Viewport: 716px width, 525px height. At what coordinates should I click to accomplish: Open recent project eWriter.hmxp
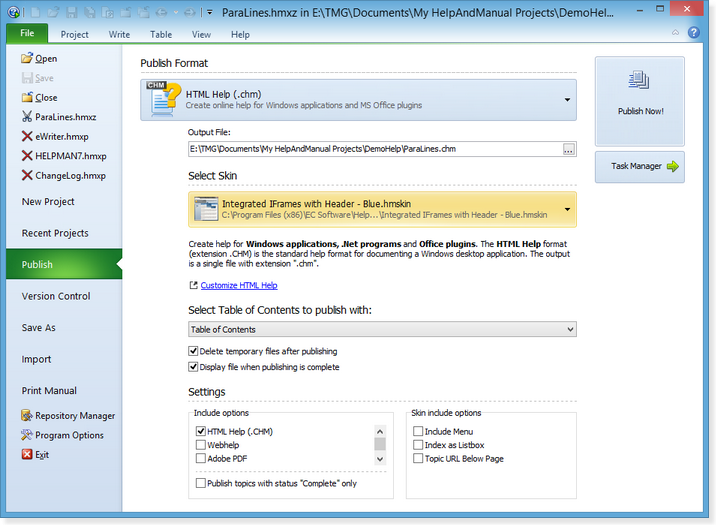[63, 137]
